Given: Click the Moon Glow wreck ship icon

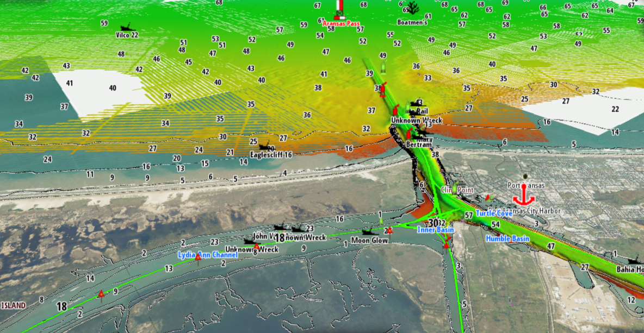Looking at the screenshot, I should pos(370,232).
